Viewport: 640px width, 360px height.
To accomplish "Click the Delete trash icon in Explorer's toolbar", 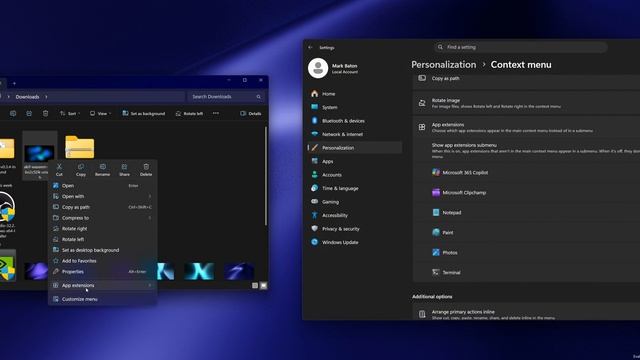I will (x=45, y=113).
